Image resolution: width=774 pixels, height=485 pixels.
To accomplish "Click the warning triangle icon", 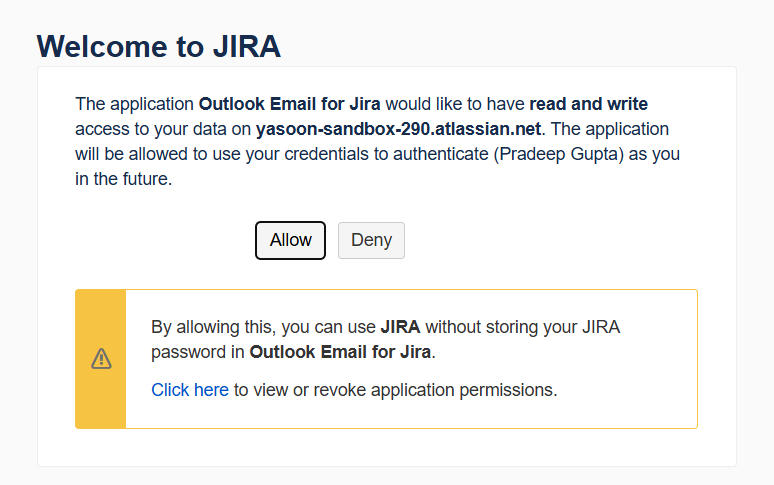I will pos(101,359).
